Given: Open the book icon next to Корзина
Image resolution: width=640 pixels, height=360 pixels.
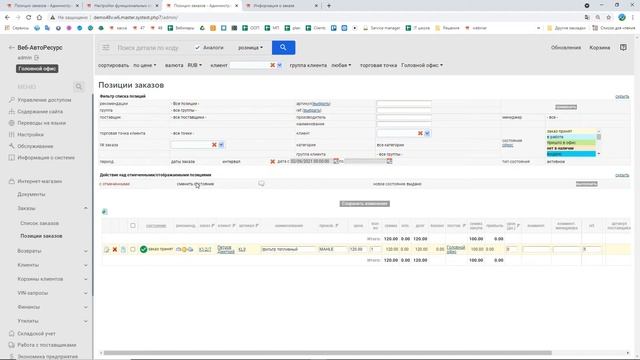Looking at the screenshot, I should click(x=623, y=47).
